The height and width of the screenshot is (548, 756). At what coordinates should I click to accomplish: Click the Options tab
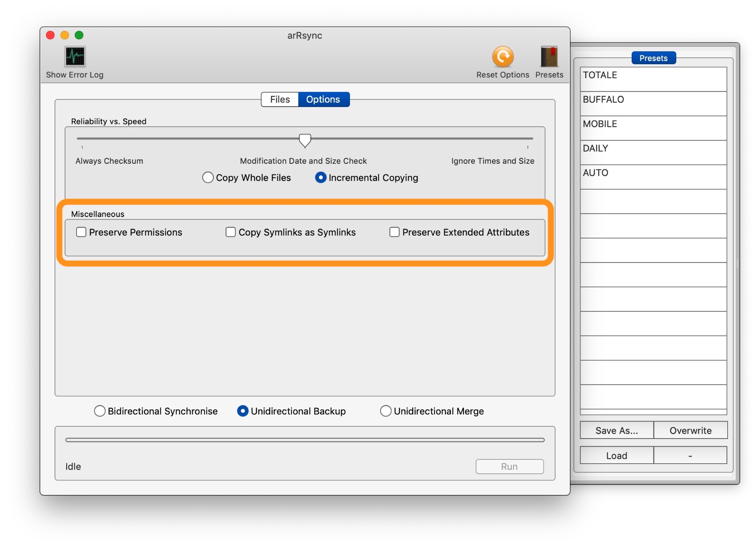coord(323,99)
